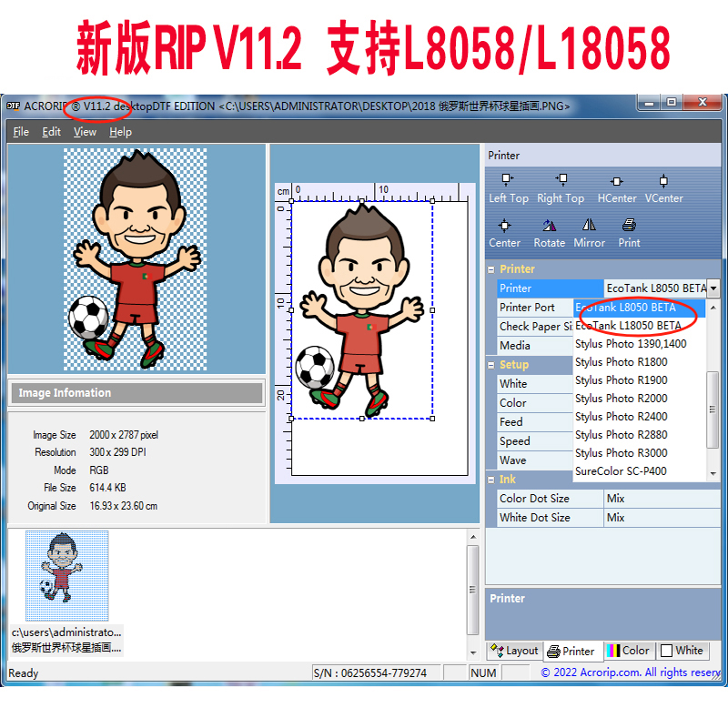728x728 pixels.
Task: Click the Color Dot Size Mix value
Action: tap(662, 499)
